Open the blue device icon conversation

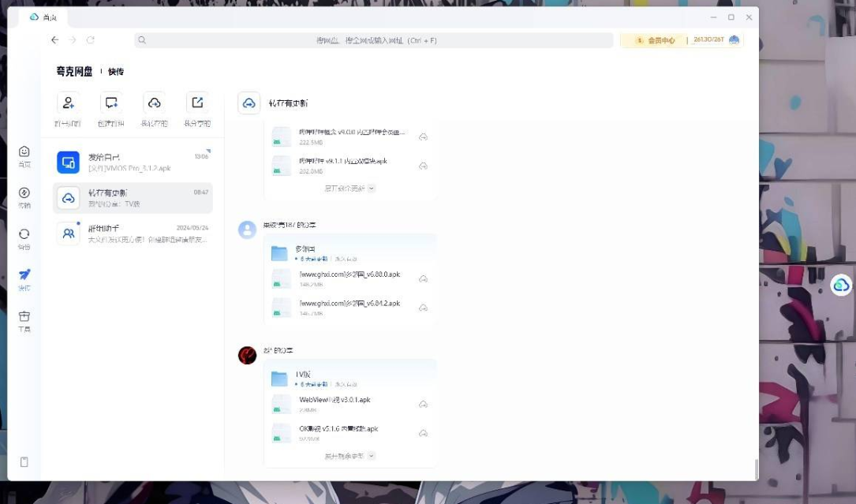[68, 162]
